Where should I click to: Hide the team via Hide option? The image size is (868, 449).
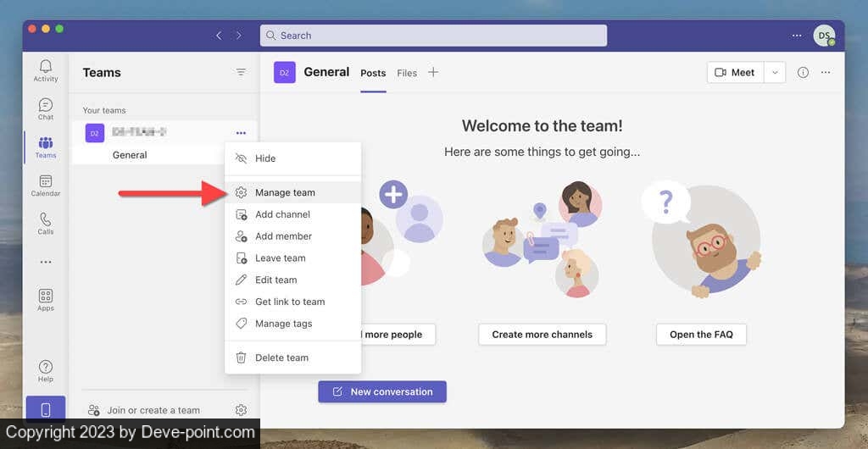coord(265,158)
